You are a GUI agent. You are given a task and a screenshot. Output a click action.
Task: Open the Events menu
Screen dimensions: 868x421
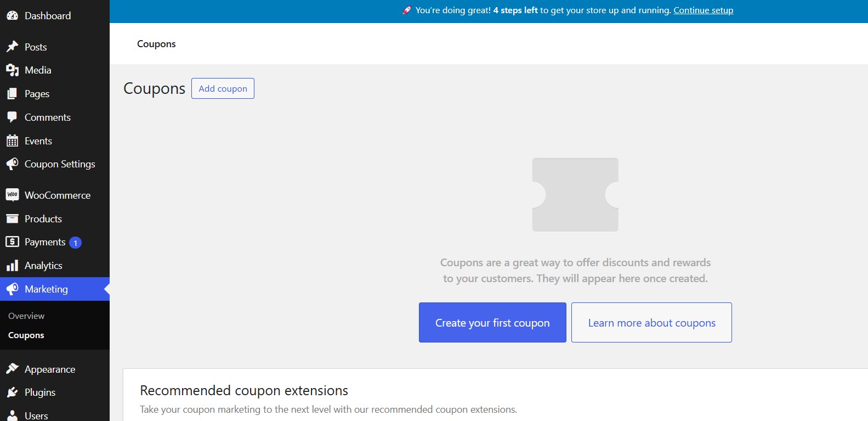point(55,141)
